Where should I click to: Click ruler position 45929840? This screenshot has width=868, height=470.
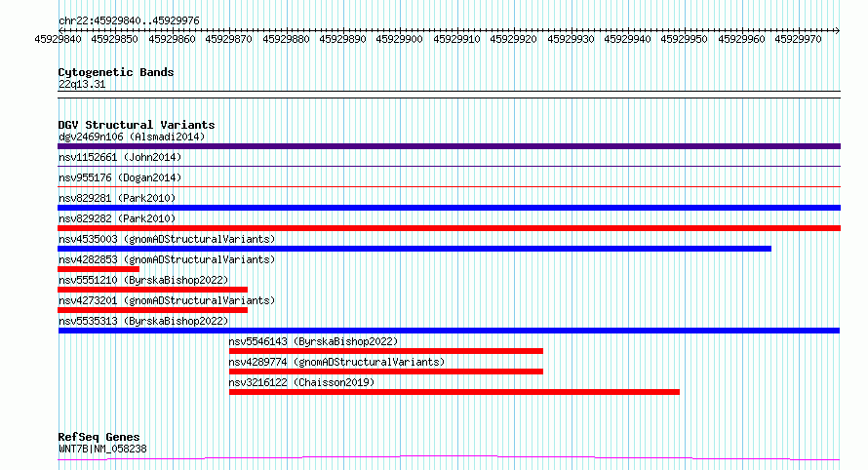59,39
